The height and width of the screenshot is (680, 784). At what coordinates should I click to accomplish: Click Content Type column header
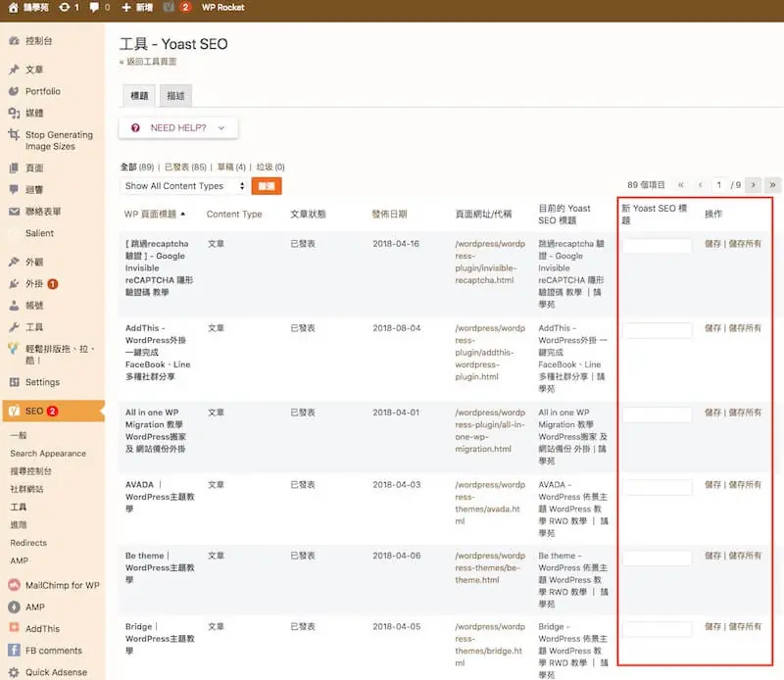234,214
